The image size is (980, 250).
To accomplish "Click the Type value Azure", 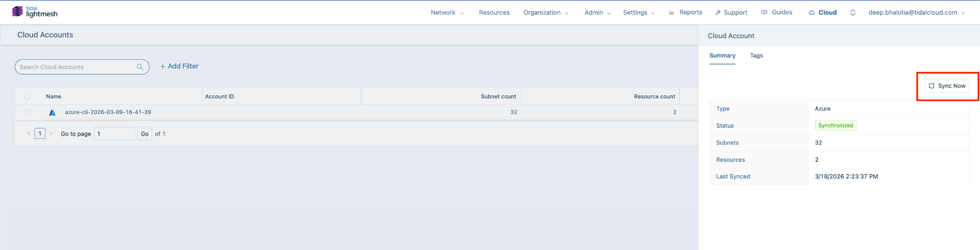I will click(823, 109).
